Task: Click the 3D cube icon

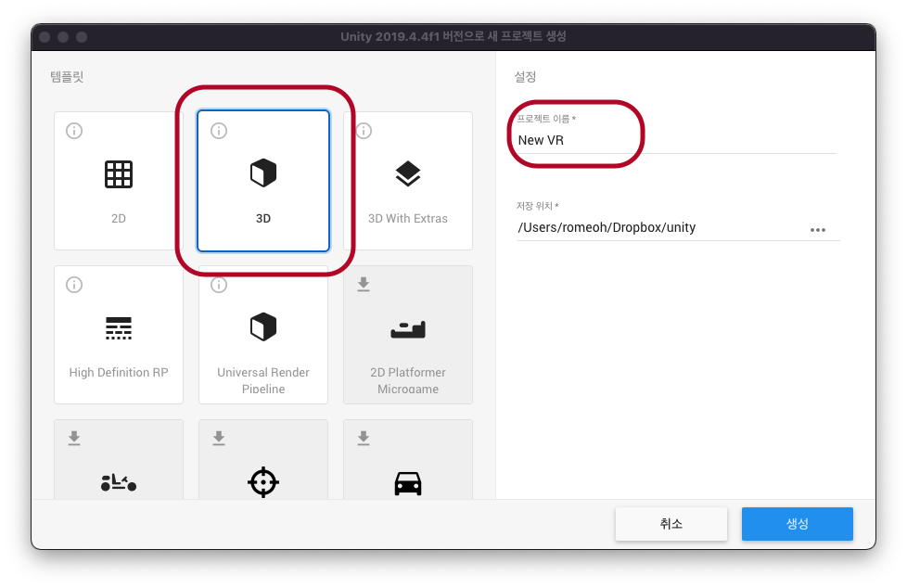Action: pyautogui.click(x=263, y=173)
